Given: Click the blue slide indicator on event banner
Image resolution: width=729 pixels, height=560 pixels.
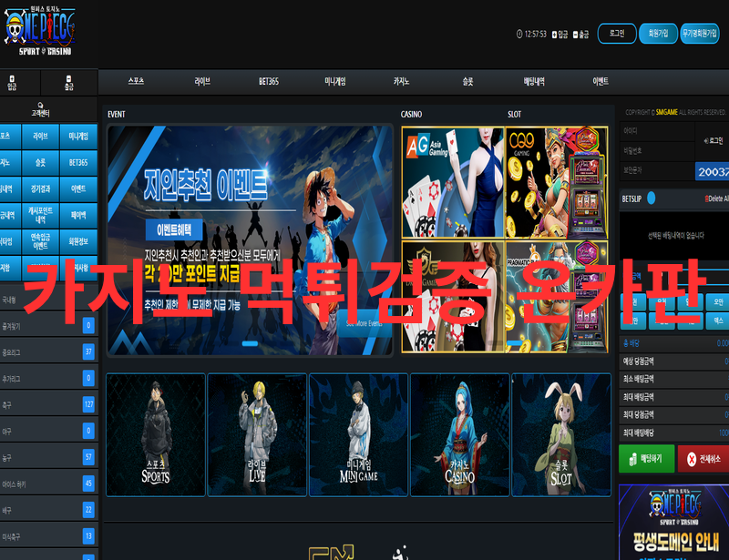Looking at the screenshot, I should [x=250, y=343].
